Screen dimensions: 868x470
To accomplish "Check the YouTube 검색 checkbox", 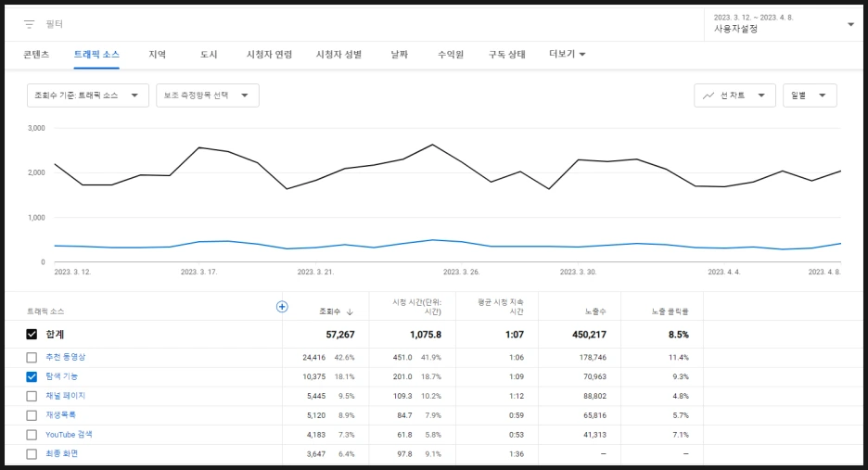I will [x=32, y=435].
